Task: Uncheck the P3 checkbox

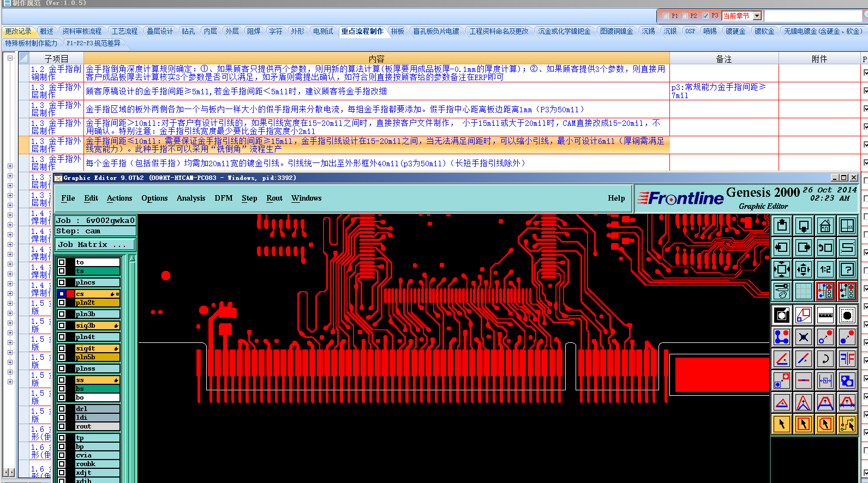Action: point(706,16)
